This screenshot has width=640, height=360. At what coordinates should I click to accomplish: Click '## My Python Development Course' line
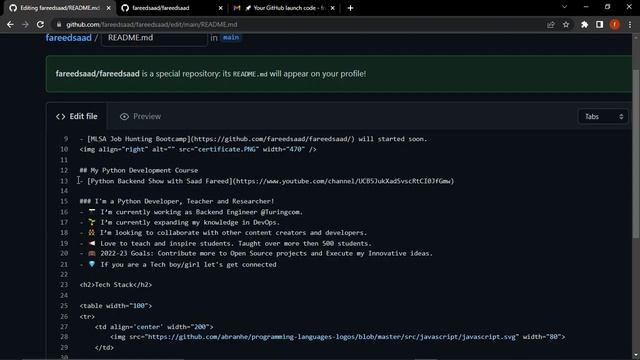(x=139, y=170)
